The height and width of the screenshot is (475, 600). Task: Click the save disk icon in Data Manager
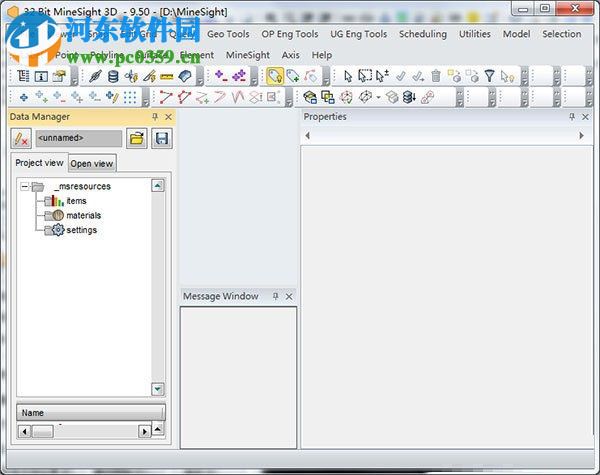pyautogui.click(x=161, y=138)
